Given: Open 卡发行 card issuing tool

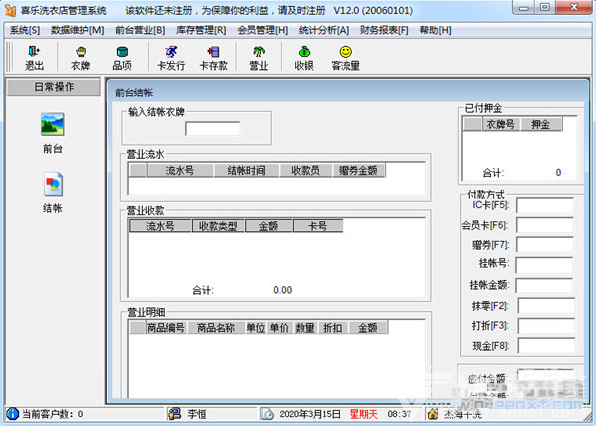Looking at the screenshot, I should [171, 57].
